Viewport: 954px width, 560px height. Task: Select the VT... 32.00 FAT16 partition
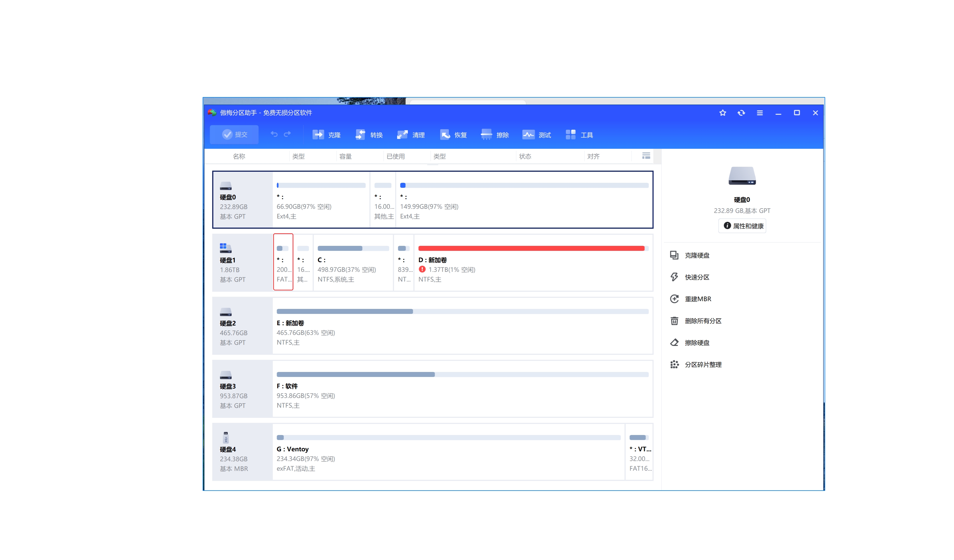point(639,452)
